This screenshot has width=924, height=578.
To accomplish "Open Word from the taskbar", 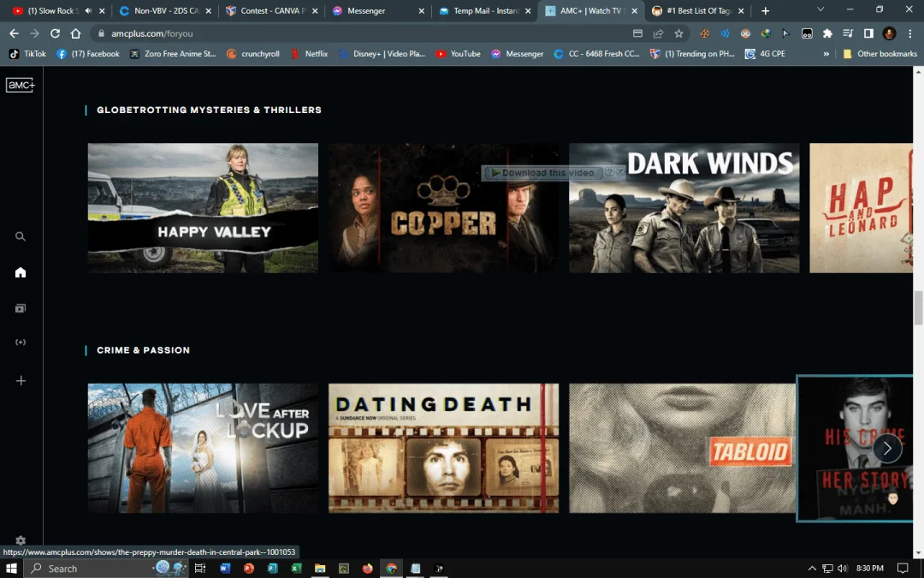I will coord(224,568).
